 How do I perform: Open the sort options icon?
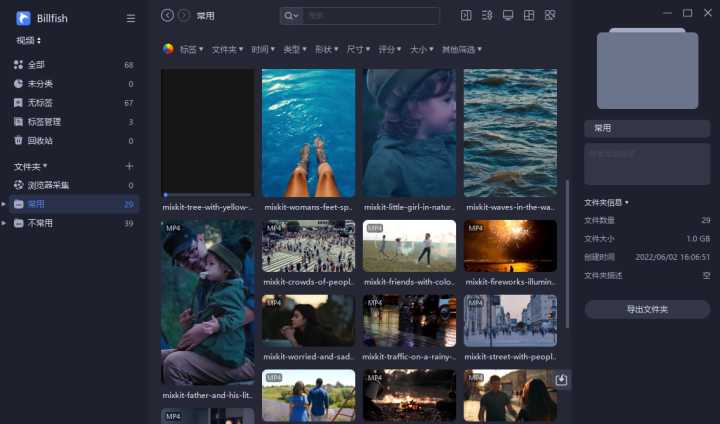point(487,16)
